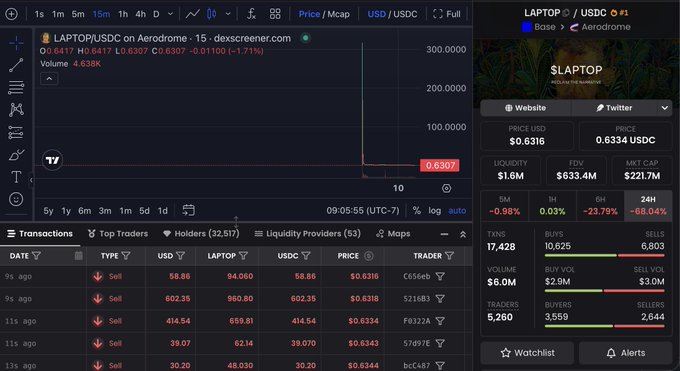
Task: Filter the TRADER column
Action: (450, 256)
